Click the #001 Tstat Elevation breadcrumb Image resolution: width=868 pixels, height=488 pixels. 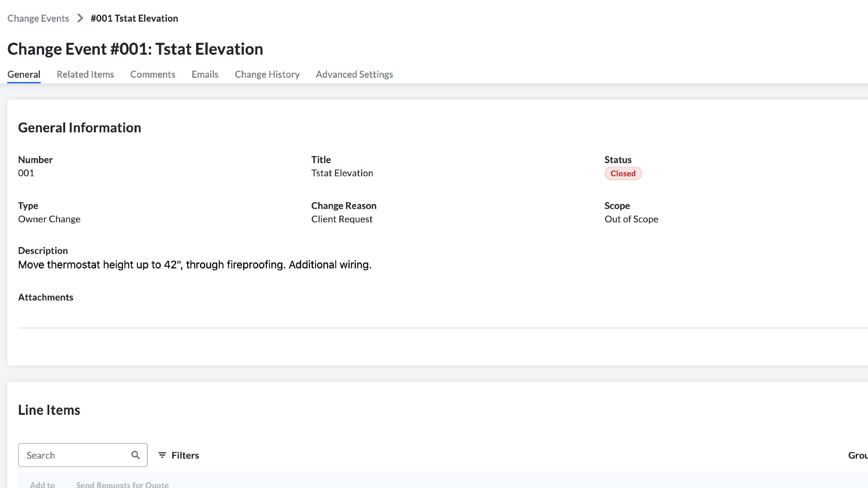pos(134,18)
